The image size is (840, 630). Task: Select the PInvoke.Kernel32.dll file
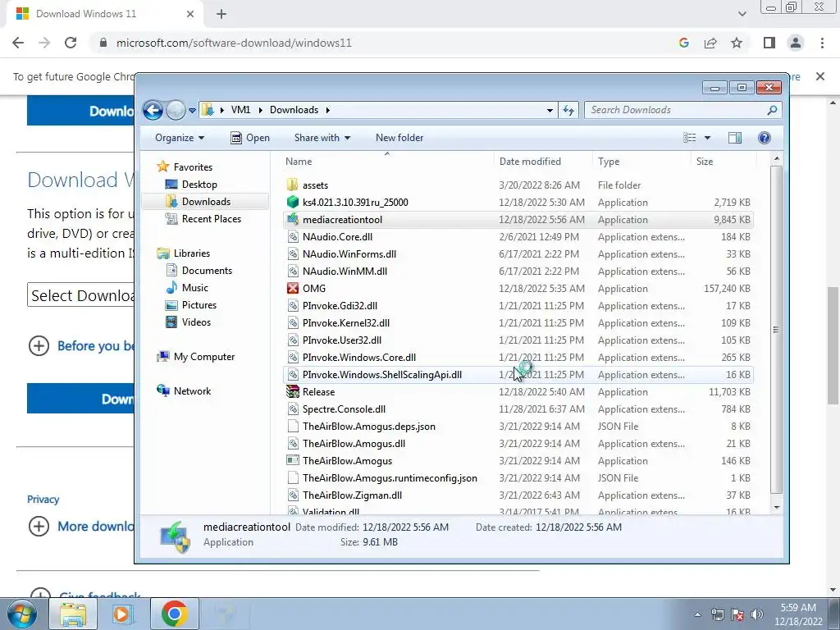(x=518, y=323)
